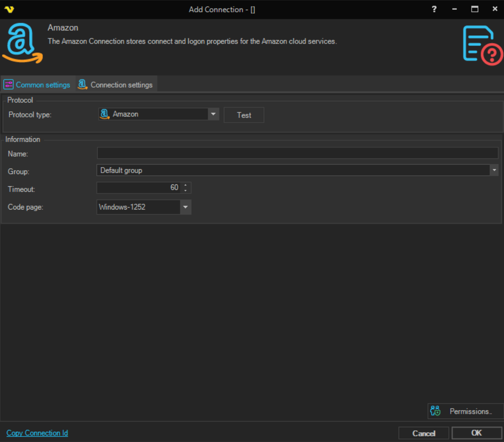Click the Permissions button with users icon
This screenshot has height=442, width=504.
click(465, 411)
